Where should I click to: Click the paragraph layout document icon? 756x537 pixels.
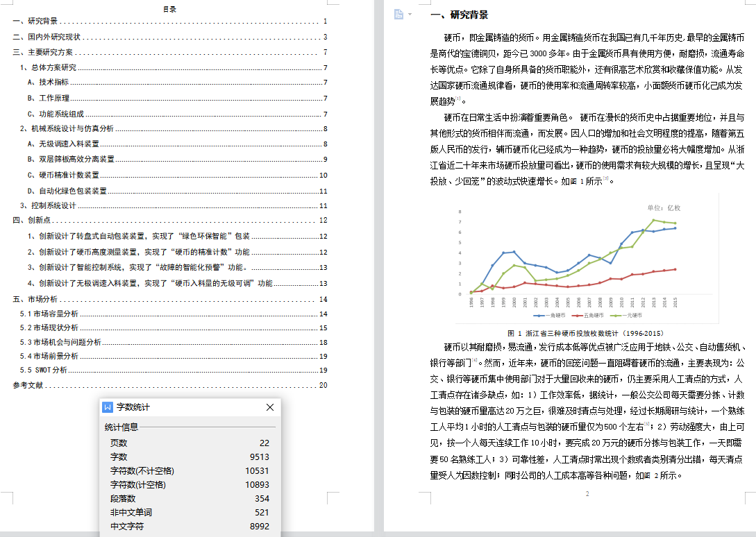click(x=398, y=15)
